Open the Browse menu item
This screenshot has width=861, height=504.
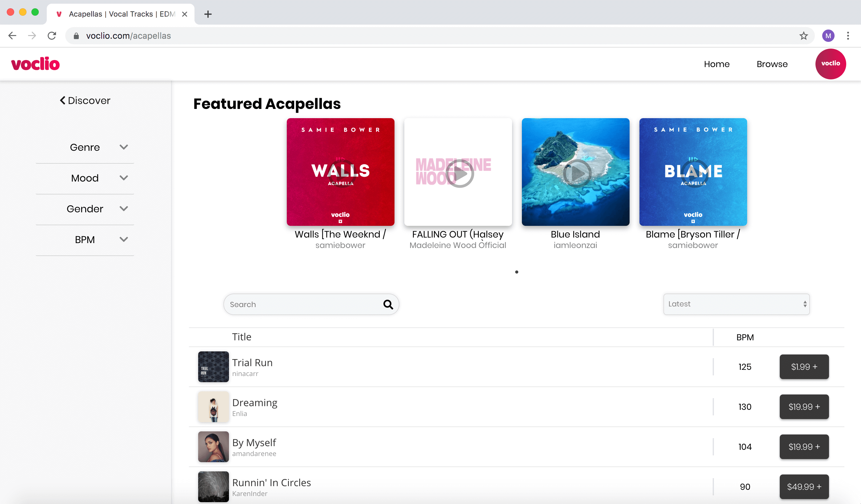pyautogui.click(x=772, y=64)
